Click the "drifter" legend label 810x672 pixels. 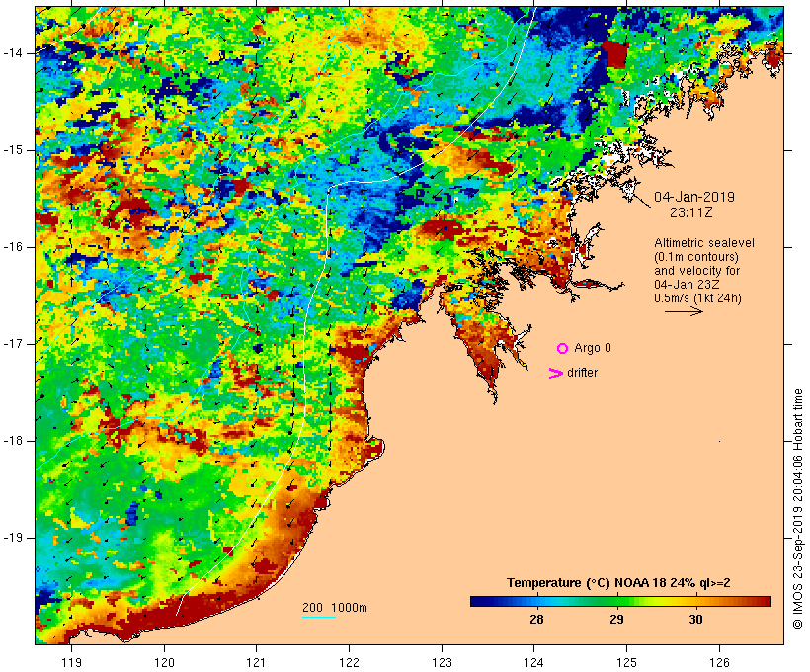[582, 373]
